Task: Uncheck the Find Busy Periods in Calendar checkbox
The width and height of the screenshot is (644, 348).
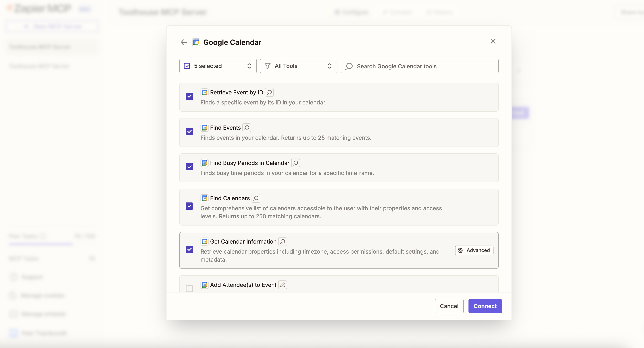Action: point(189,167)
